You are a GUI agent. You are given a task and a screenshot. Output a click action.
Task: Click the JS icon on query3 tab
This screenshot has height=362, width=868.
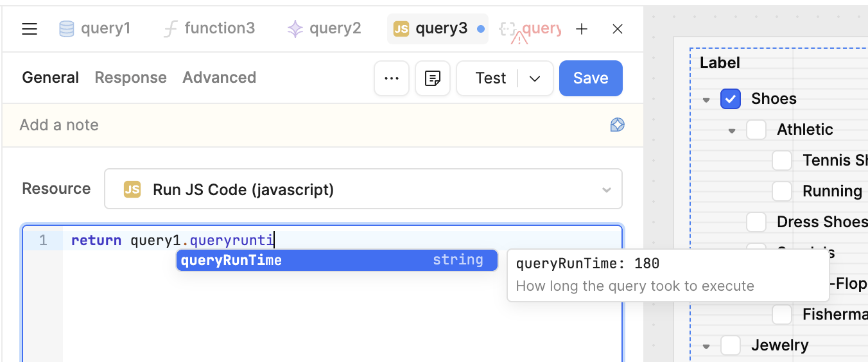[401, 29]
